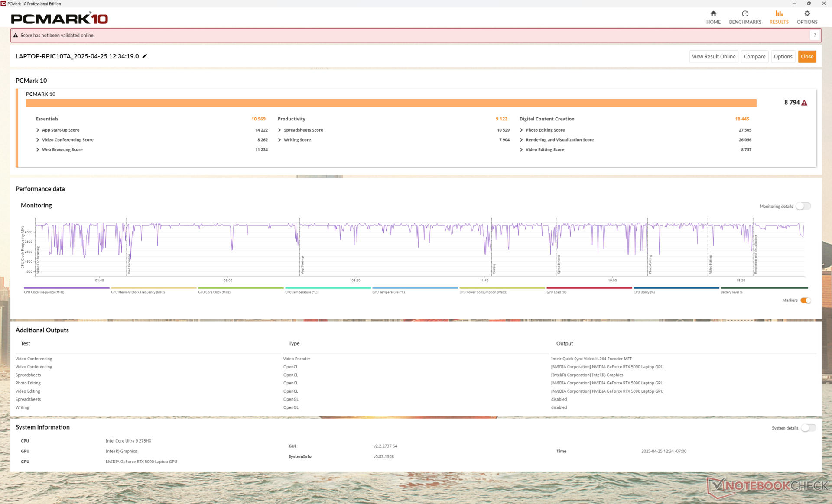Screen dimensions: 832x504
Task: Expand the Video Editing Score row
Action: pos(521,149)
